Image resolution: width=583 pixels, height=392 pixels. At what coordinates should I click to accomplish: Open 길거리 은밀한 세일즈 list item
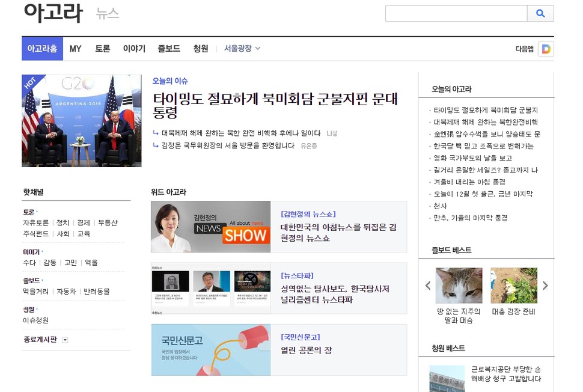tap(486, 170)
